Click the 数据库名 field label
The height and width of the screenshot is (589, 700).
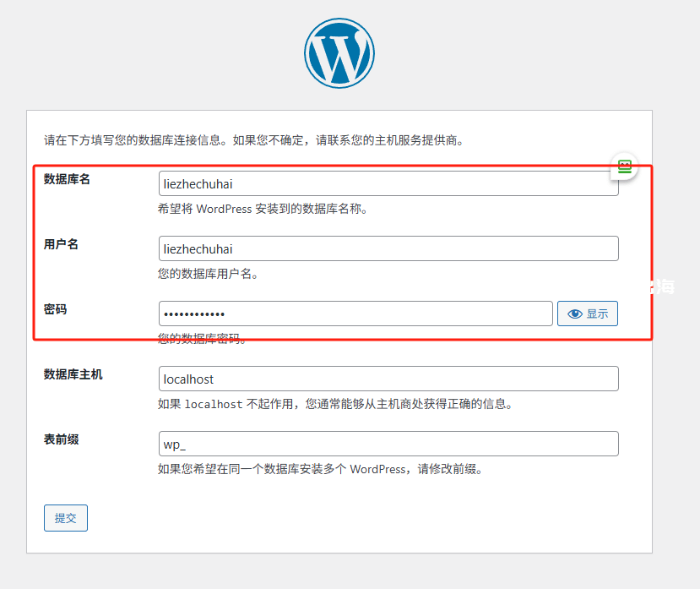(x=67, y=179)
